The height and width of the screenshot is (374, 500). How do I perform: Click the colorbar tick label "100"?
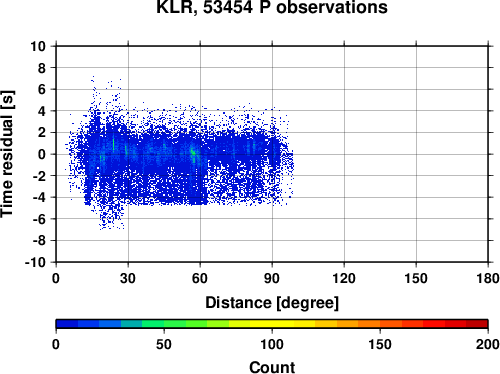click(272, 344)
